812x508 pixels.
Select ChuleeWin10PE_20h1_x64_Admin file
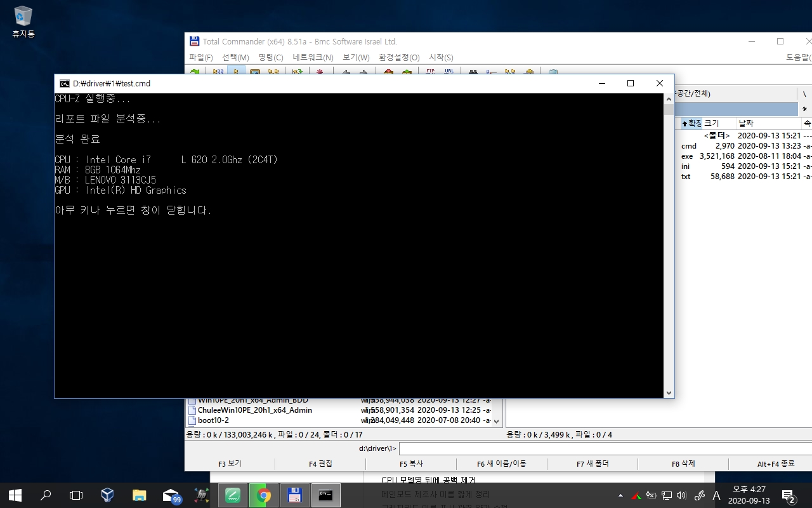point(339,410)
